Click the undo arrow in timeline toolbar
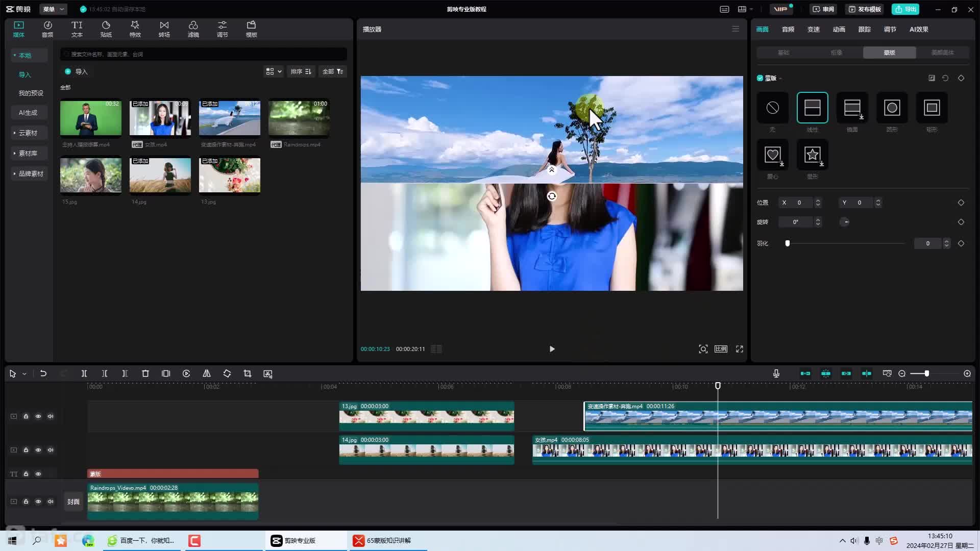The width and height of the screenshot is (980, 551). click(x=43, y=373)
